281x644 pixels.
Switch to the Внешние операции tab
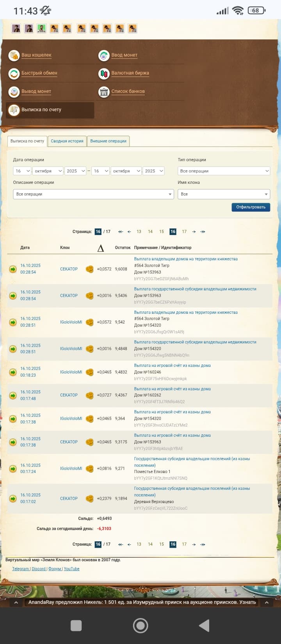tap(108, 141)
